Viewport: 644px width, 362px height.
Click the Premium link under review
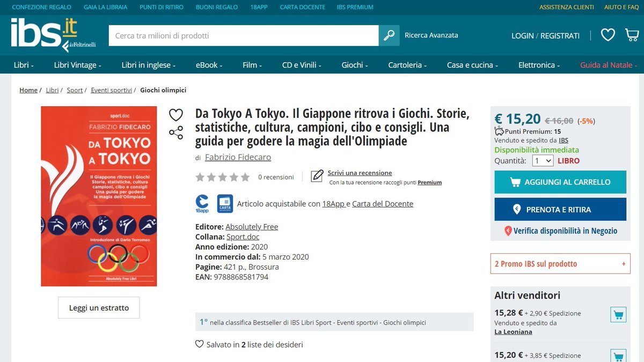pos(429,182)
